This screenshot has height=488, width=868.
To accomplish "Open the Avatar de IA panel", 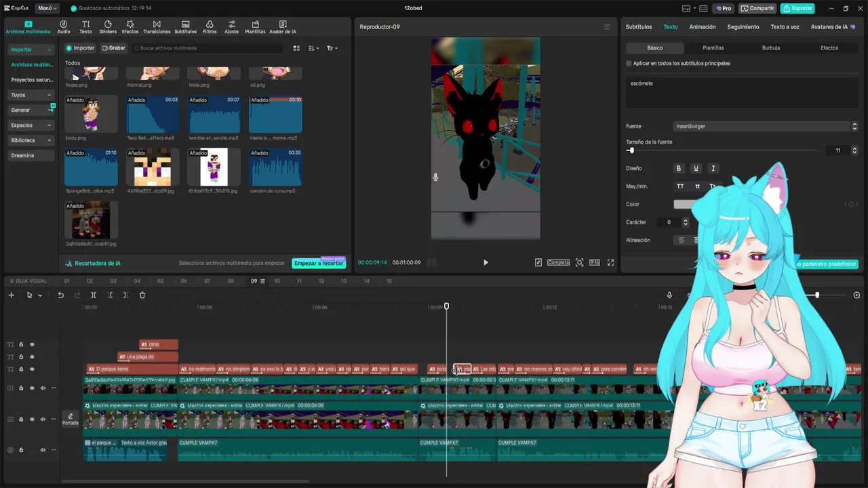I will (283, 27).
